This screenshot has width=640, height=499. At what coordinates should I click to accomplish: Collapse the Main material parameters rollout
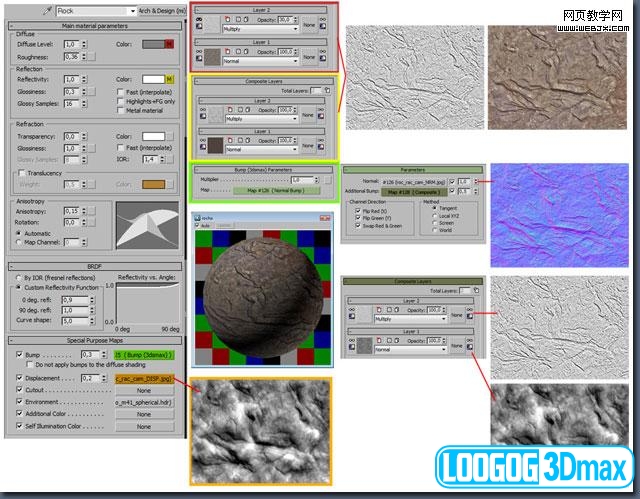click(x=95, y=26)
